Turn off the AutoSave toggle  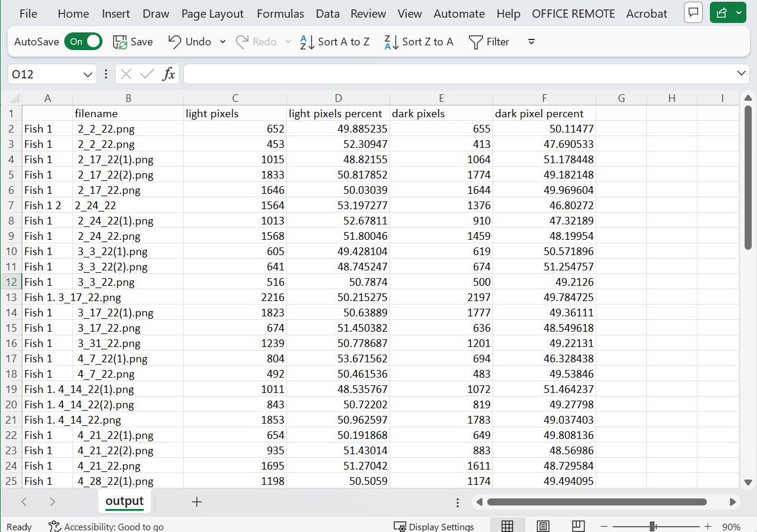[x=83, y=41]
